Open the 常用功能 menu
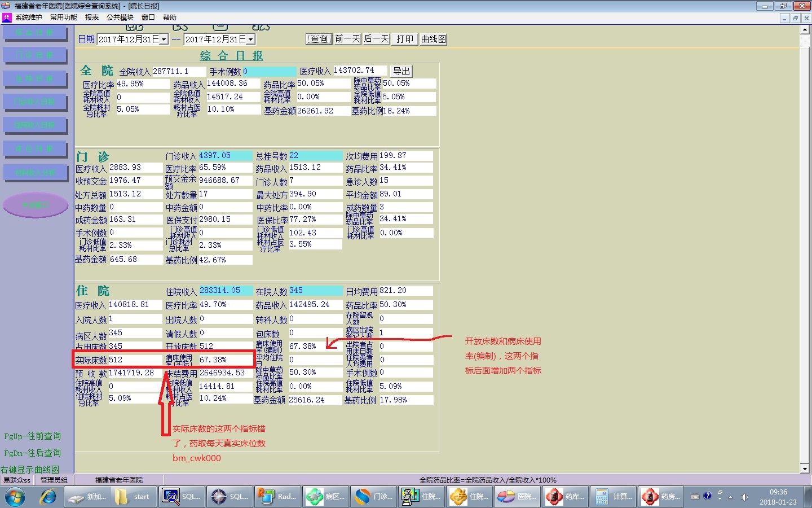812x508 pixels. (x=64, y=17)
